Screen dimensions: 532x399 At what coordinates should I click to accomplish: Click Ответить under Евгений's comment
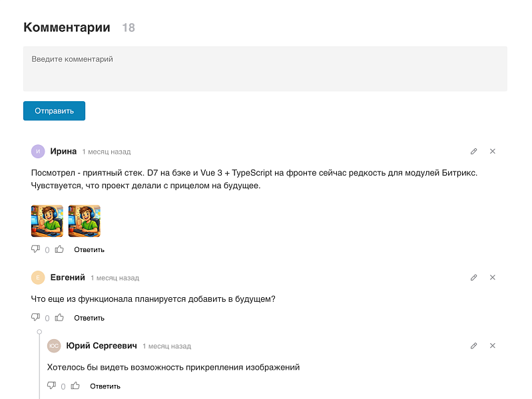[89, 318]
